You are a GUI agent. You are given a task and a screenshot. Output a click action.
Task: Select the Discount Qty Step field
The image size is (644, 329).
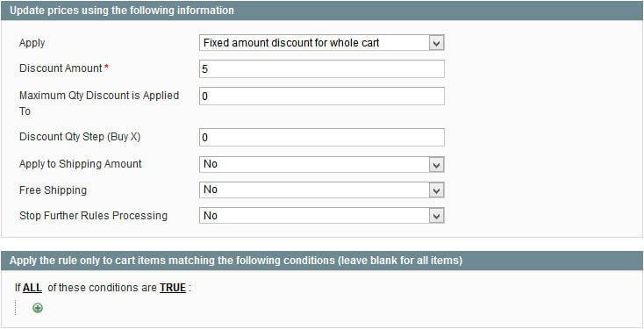[322, 137]
